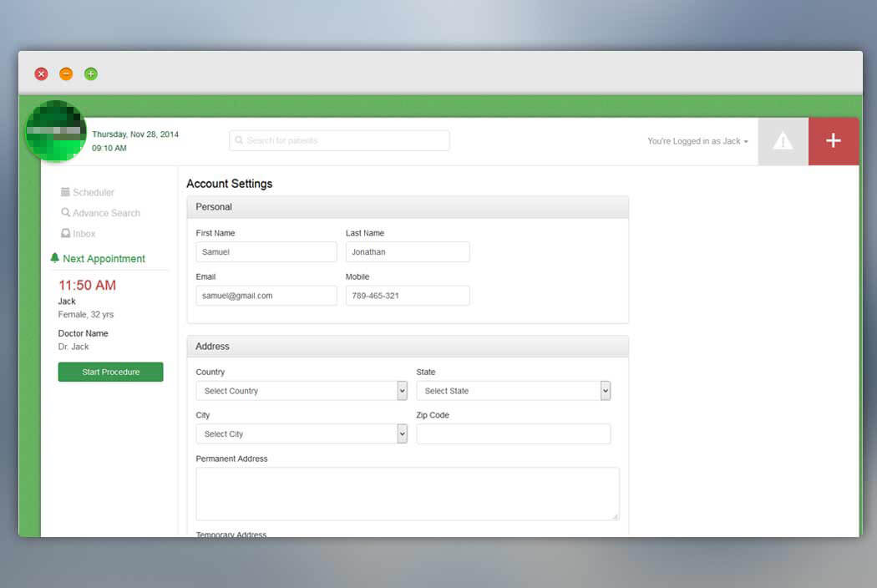Click the warning alert triangle icon
The image size is (877, 588).
tap(783, 141)
